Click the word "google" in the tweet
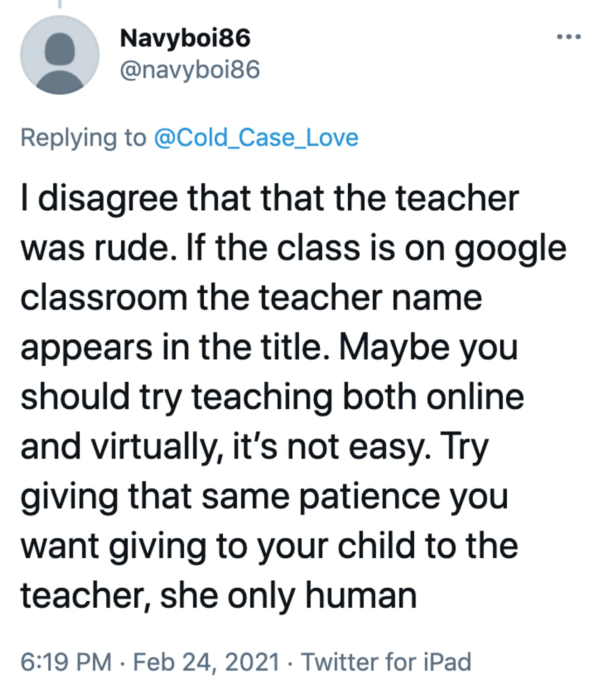The height and width of the screenshot is (700, 606). coord(511,250)
